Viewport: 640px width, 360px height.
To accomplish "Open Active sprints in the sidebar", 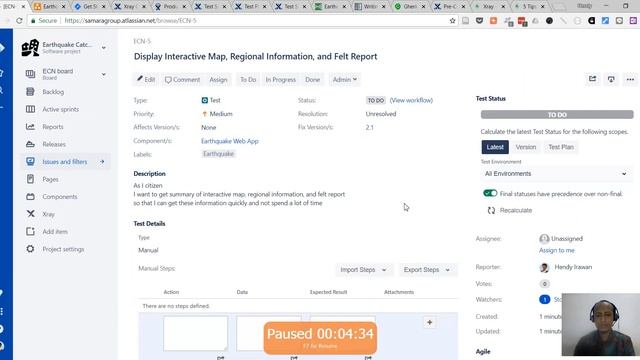I will (60, 109).
